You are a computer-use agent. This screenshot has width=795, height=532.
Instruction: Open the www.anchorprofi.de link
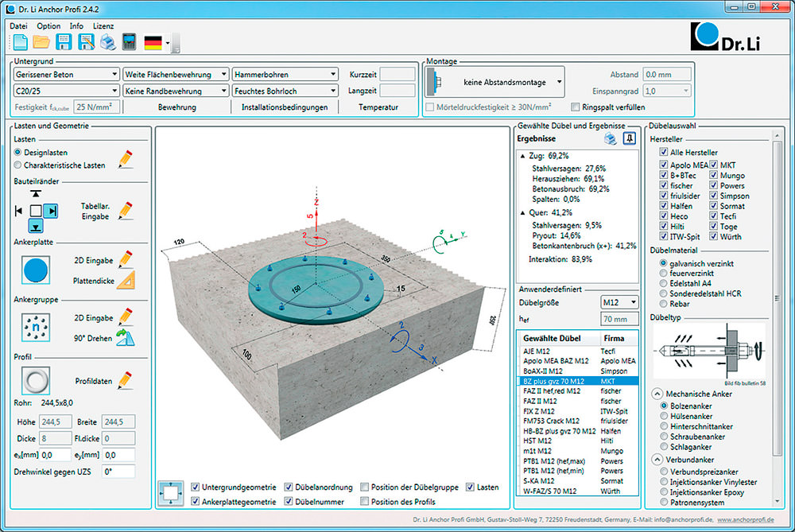(746, 520)
